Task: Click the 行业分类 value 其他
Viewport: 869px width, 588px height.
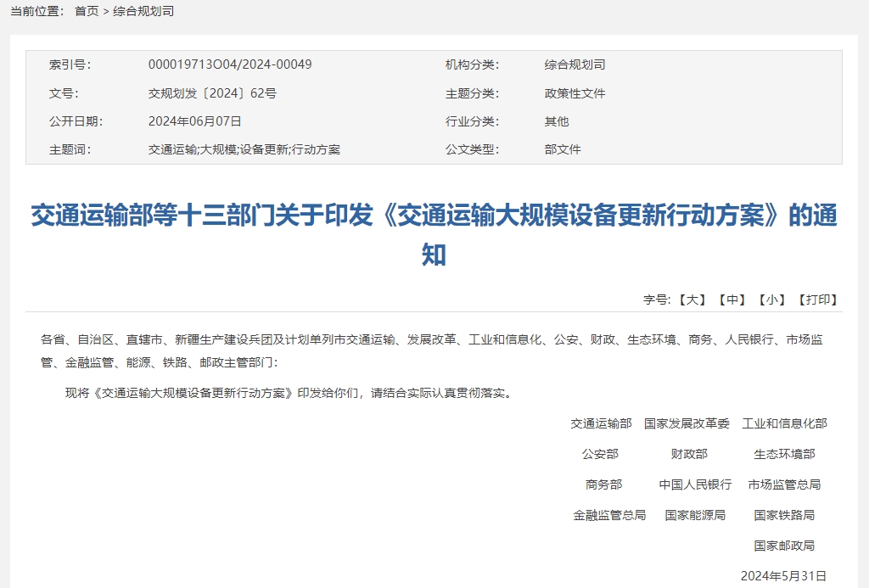Action: point(556,120)
